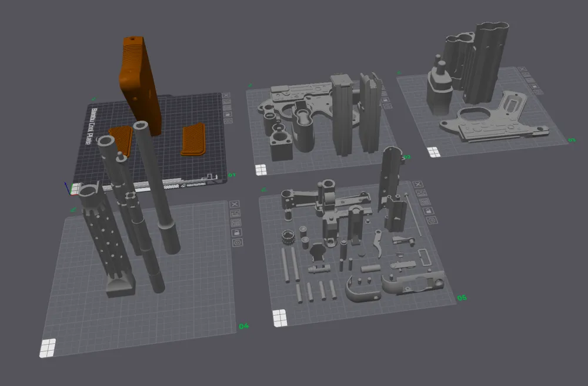588x386 pixels.
Task: Remove all objects on plate 01
Action: 226,95
